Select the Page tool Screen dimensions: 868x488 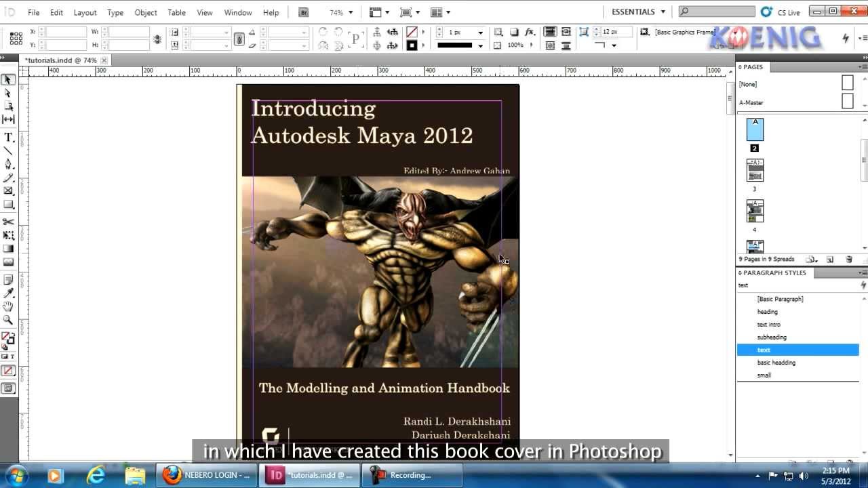pyautogui.click(x=8, y=106)
